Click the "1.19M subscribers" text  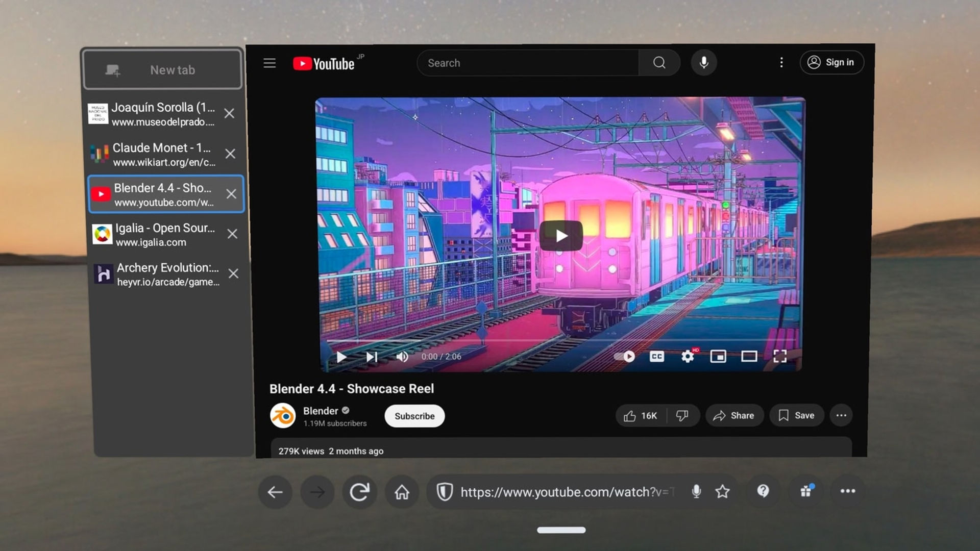coord(335,423)
